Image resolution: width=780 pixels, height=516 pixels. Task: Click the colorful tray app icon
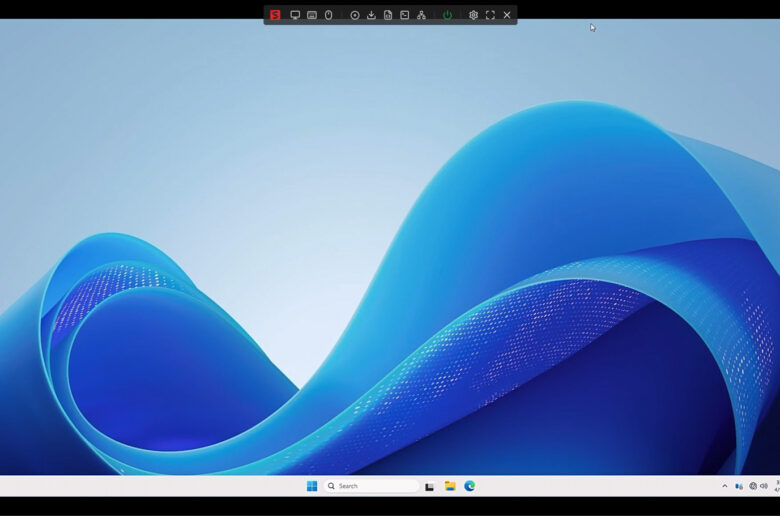point(739,486)
